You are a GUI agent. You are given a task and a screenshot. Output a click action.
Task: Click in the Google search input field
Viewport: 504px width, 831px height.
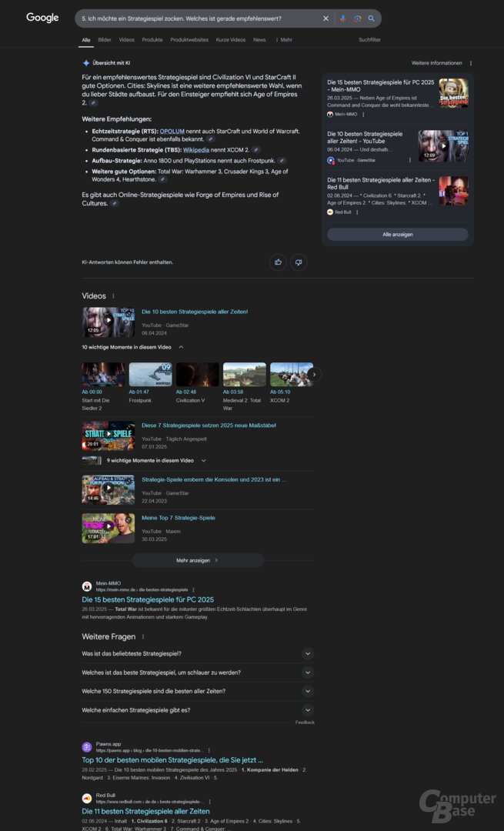coord(199,18)
